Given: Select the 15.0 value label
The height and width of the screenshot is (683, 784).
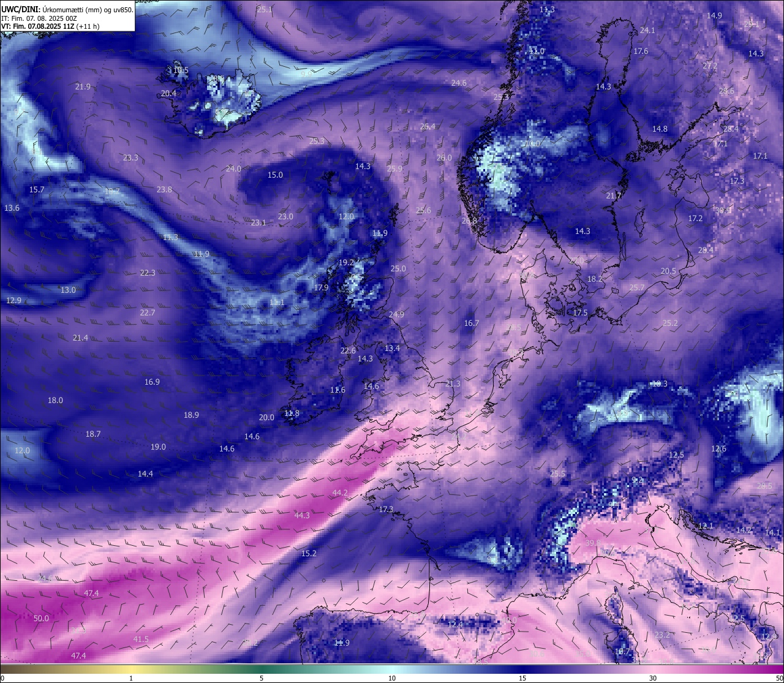Looking at the screenshot, I should [275, 175].
